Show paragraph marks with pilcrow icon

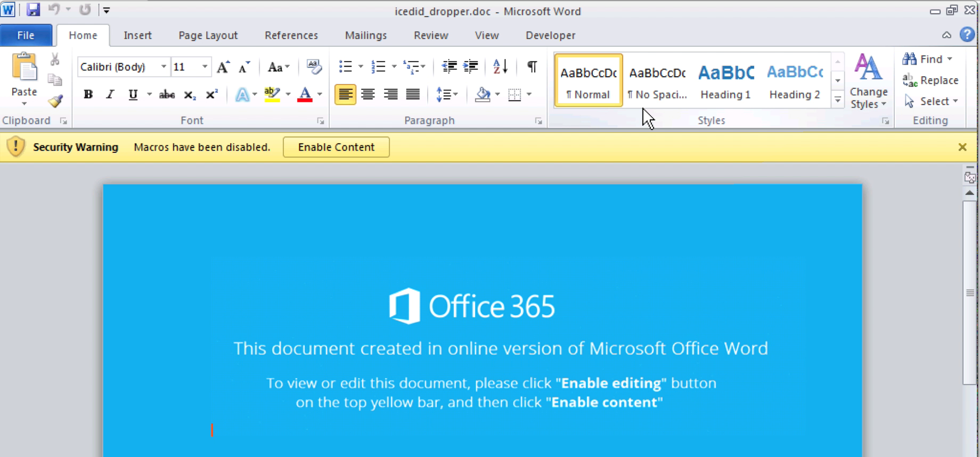coord(532,67)
